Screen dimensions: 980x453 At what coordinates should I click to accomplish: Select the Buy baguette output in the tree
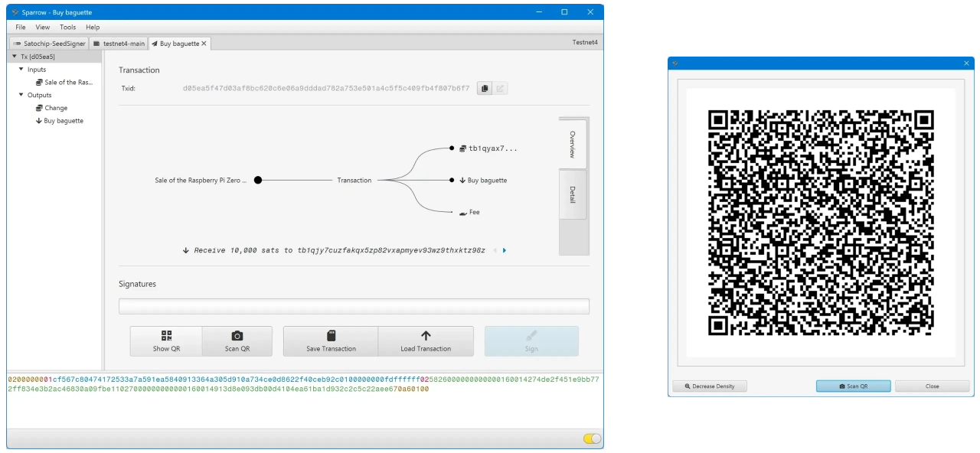coord(60,121)
